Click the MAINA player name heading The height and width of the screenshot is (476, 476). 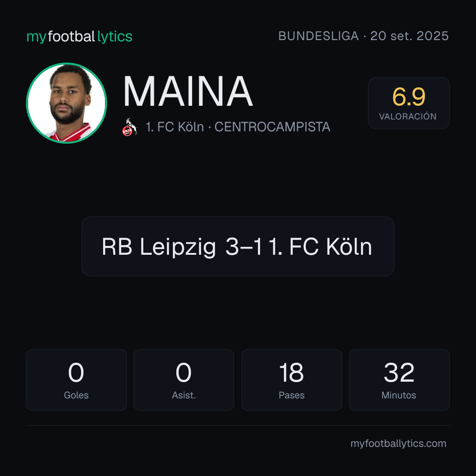pyautogui.click(x=188, y=91)
